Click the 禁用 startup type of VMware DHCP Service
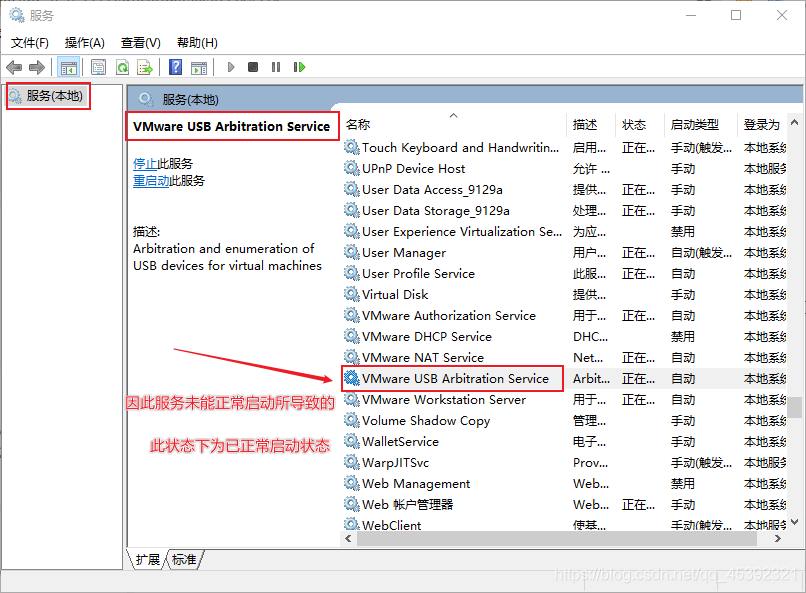Screen dimensions: 806x593 (x=683, y=337)
